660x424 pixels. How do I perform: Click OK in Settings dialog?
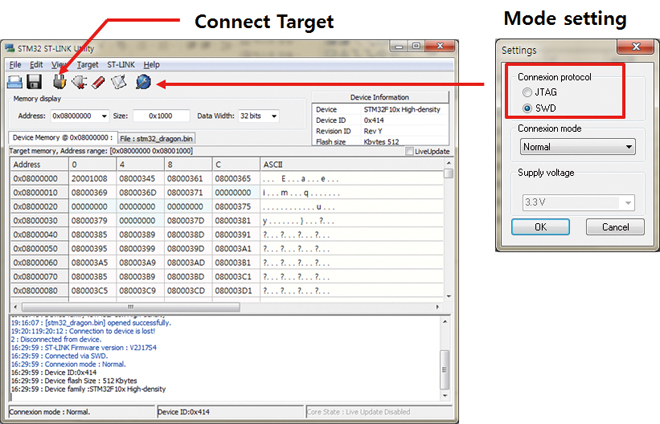(540, 227)
